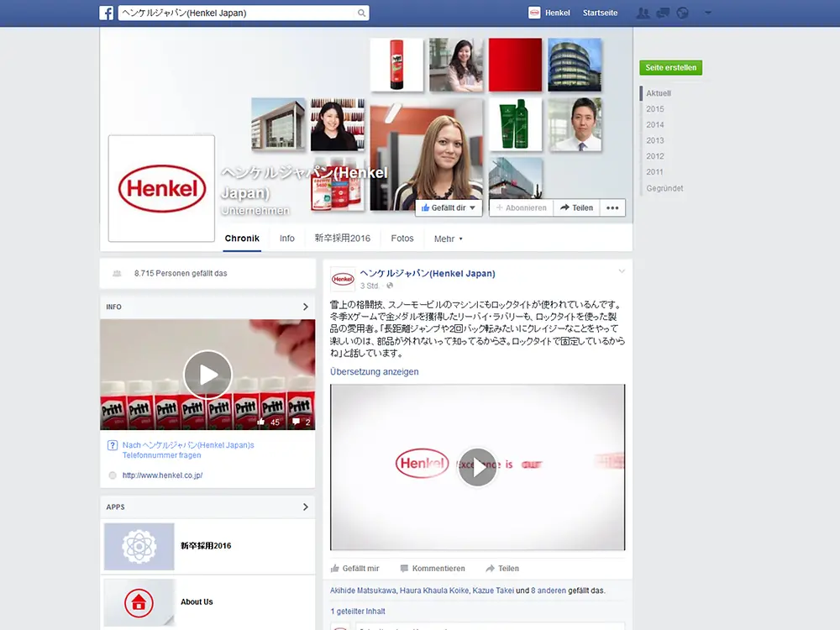Screen dimensions: 840x630
Task: Open the Pritt glue stick cover photo
Action: 396,65
